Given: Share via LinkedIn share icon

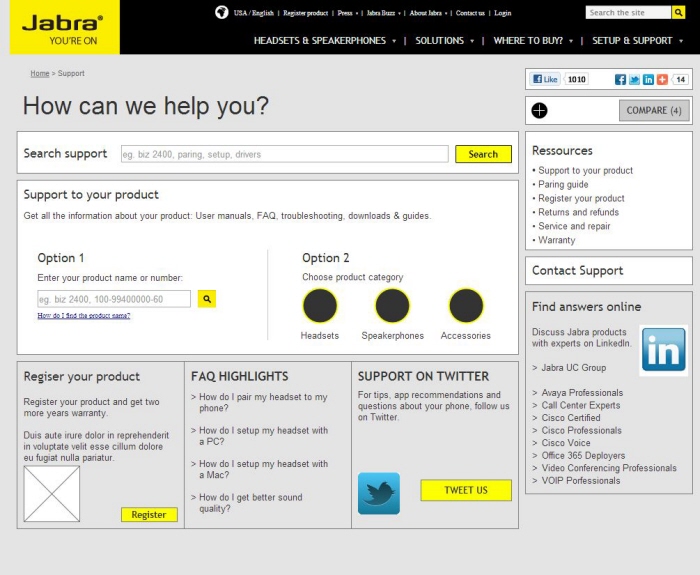Looking at the screenshot, I should 648,79.
